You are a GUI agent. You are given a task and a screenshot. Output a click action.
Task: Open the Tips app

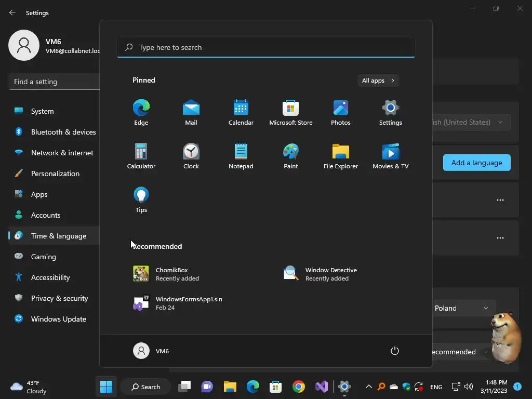pos(141,200)
